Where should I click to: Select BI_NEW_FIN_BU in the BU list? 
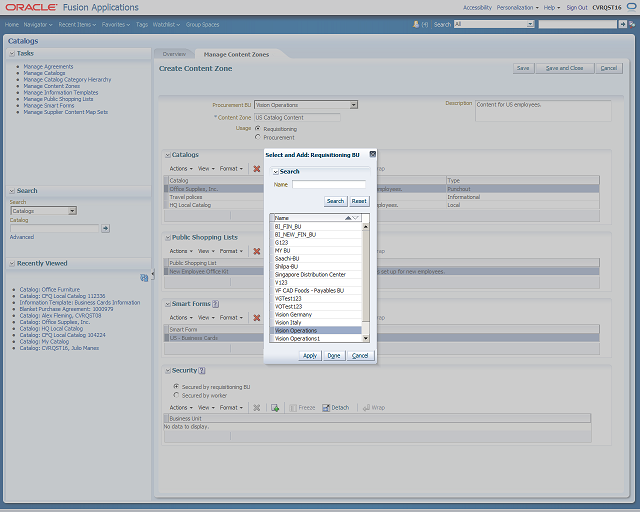tap(316, 234)
